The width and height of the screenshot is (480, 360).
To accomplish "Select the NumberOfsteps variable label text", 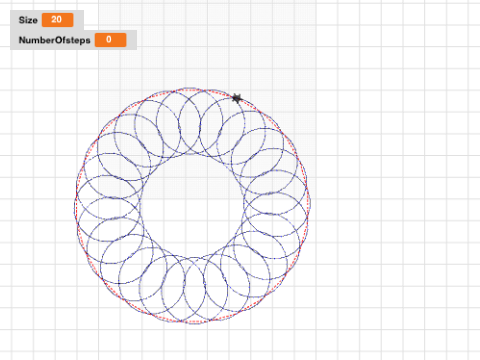I will 55,40.
